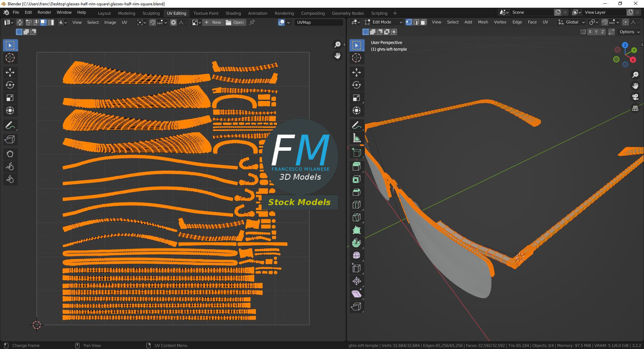The width and height of the screenshot is (644, 349).
Task: Toggle UV sync selection
Action: 20,22
